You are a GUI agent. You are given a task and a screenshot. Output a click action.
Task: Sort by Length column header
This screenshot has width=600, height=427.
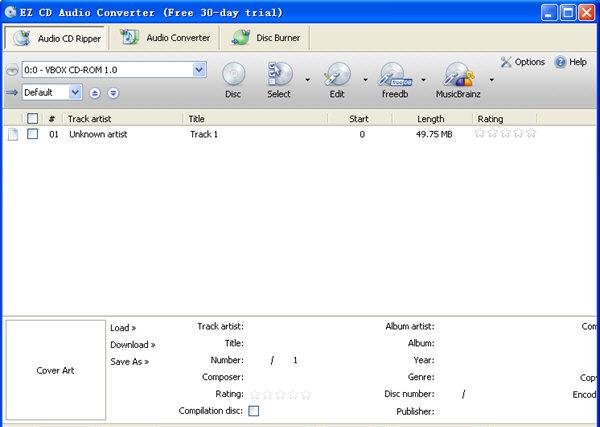(x=432, y=119)
